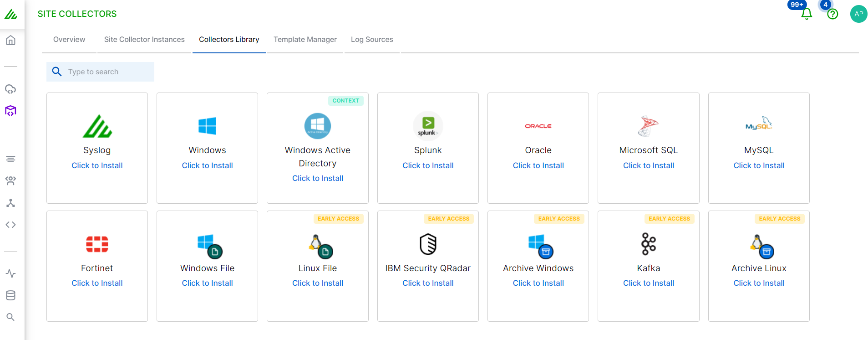Click the Oracle collector logo
Screen dimensions: 868x340
point(538,126)
